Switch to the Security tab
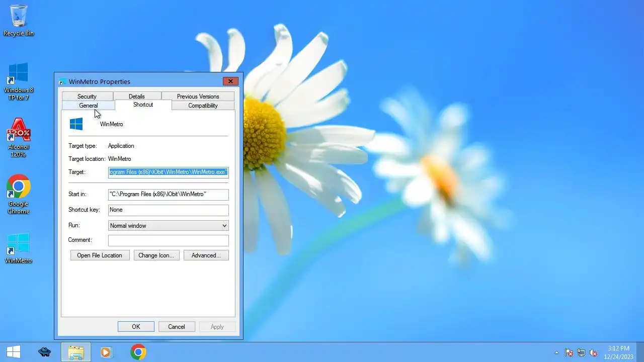The height and width of the screenshot is (362, 644). click(x=87, y=96)
